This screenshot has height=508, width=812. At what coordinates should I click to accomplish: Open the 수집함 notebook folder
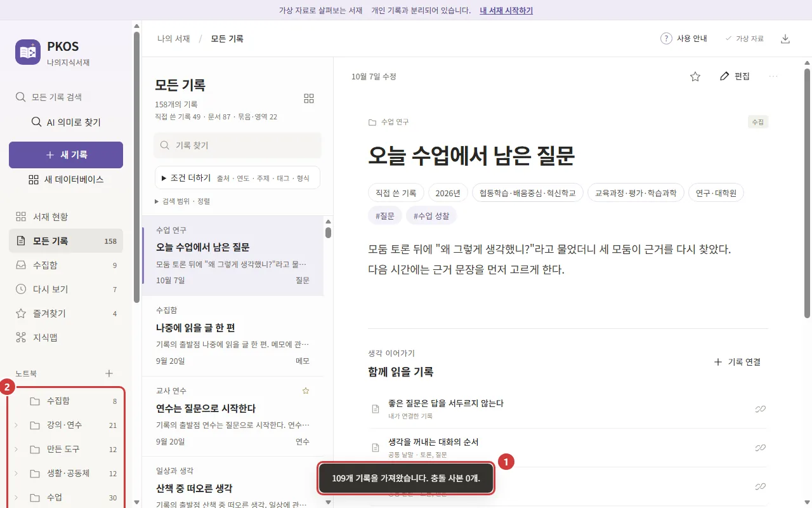66,401
